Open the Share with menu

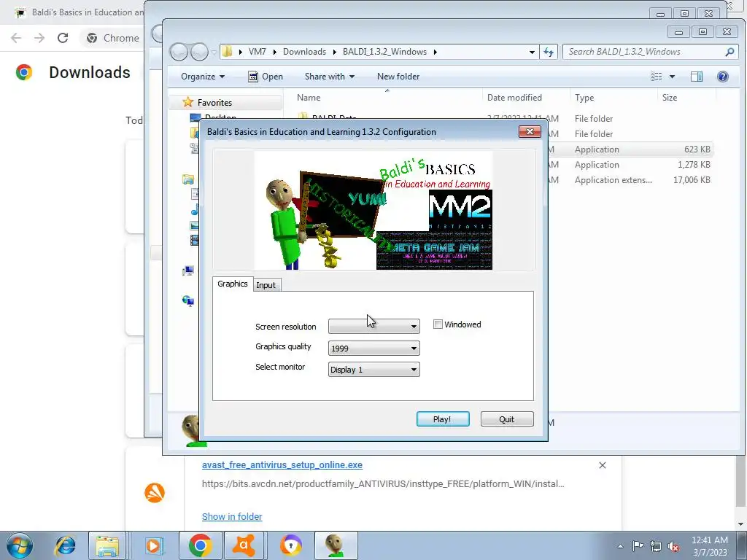pyautogui.click(x=329, y=77)
